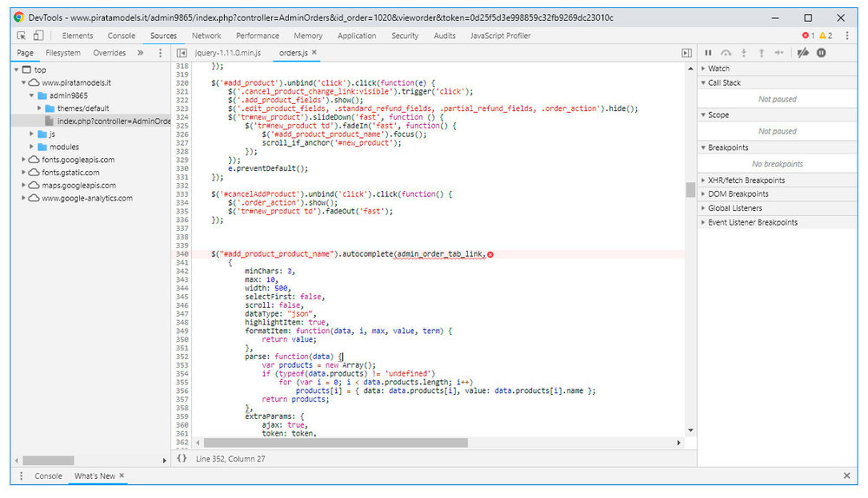Open the jquery-1.11.0.min.js file tab
The height and width of the screenshot is (498, 868).
(227, 53)
